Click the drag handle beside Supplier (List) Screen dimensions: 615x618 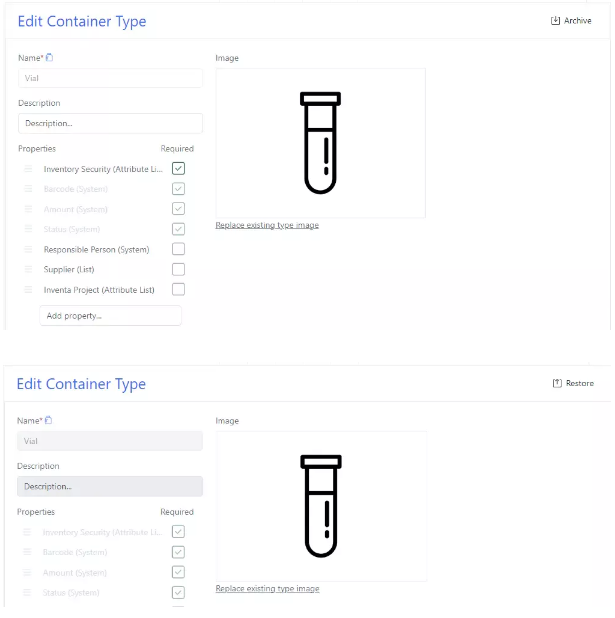click(x=29, y=270)
